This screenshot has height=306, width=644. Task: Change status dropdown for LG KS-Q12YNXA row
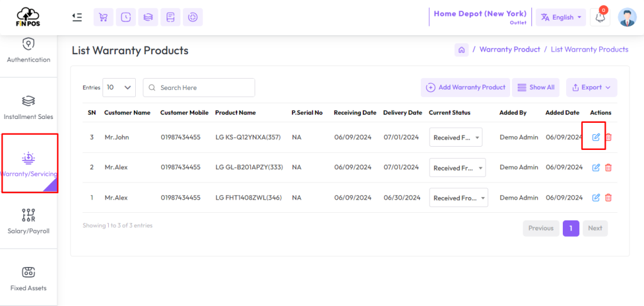tap(456, 137)
